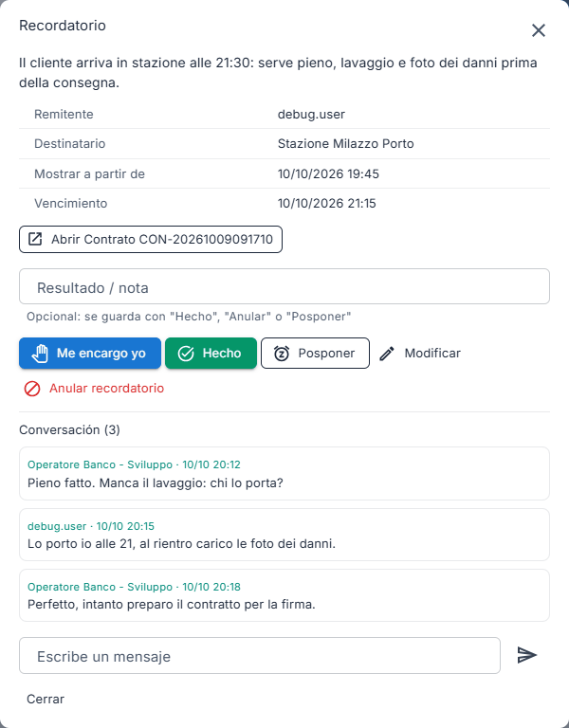
Task: Open contract CON-20261009091710
Action: coord(151,240)
